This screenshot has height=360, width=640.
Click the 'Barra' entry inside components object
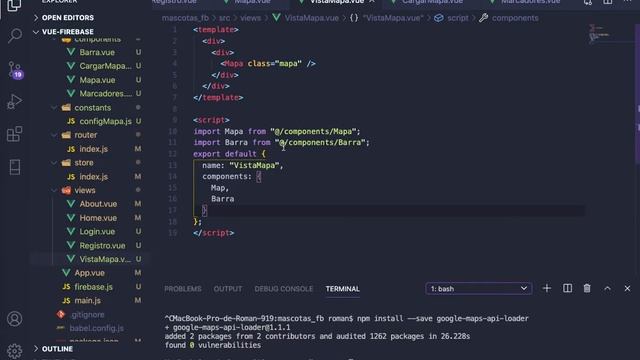[x=222, y=199]
